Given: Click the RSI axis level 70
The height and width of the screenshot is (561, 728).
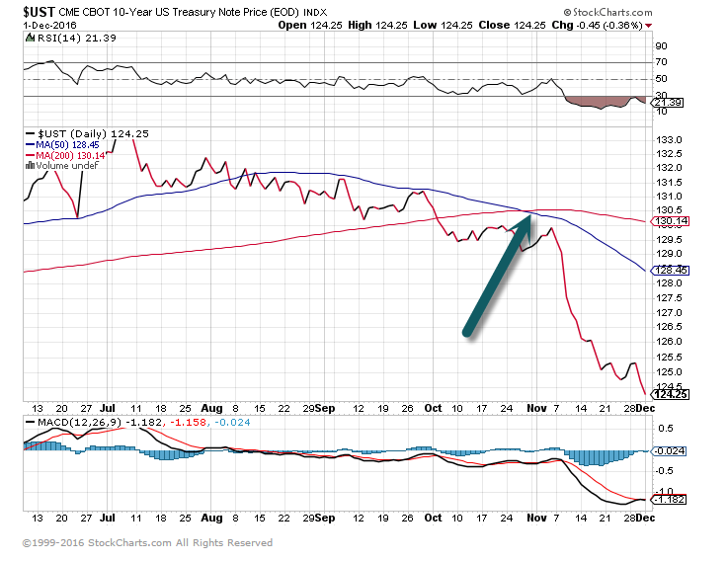Looking at the screenshot, I should pyautogui.click(x=661, y=62).
